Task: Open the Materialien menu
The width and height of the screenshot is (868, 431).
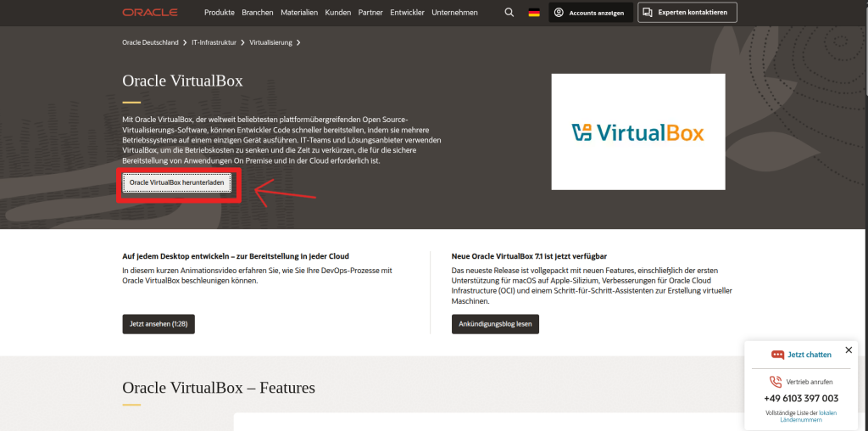Action: 299,12
